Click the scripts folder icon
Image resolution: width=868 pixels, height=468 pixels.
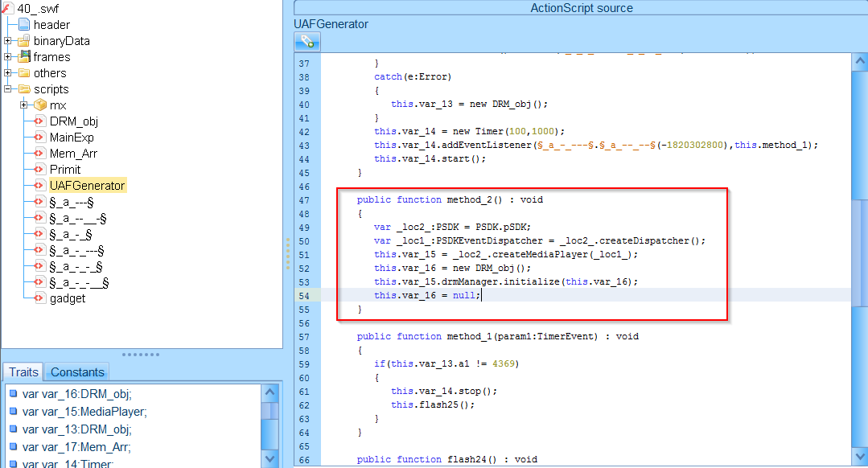[x=24, y=89]
